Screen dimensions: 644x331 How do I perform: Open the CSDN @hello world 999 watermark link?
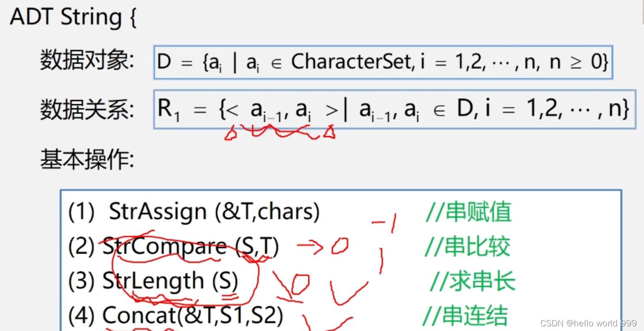[x=588, y=324]
